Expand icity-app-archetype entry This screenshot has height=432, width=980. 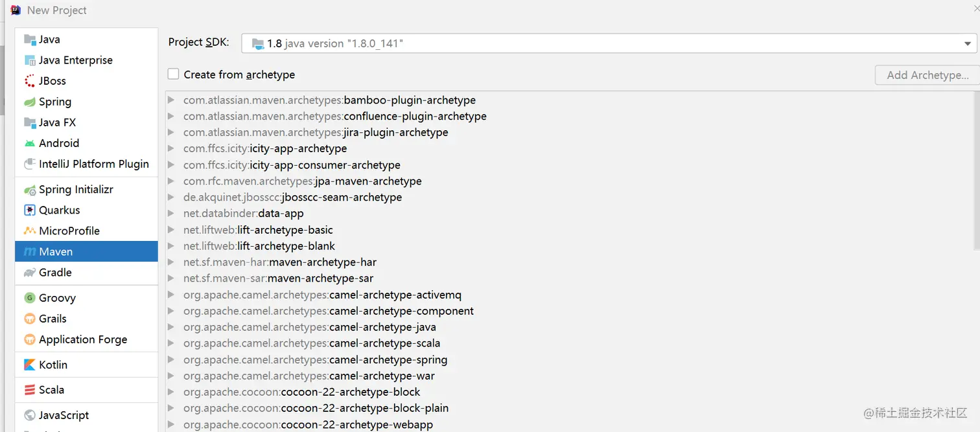171,148
